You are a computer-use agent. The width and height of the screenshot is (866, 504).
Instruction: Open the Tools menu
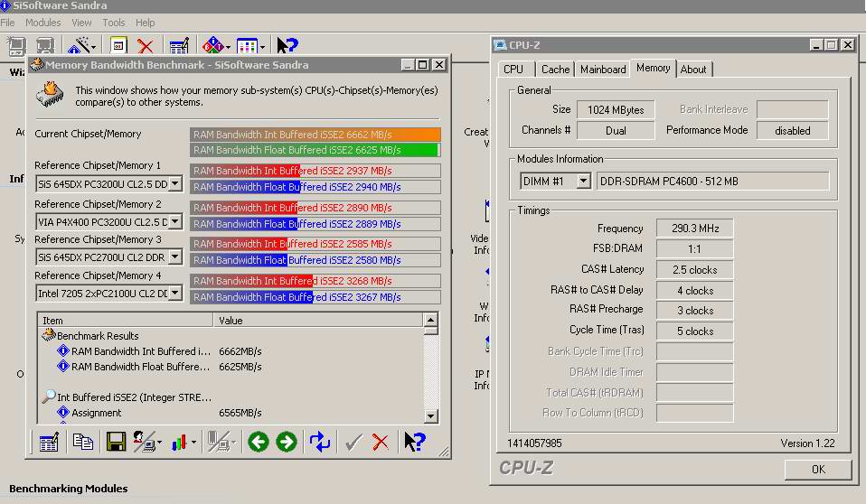(x=114, y=23)
